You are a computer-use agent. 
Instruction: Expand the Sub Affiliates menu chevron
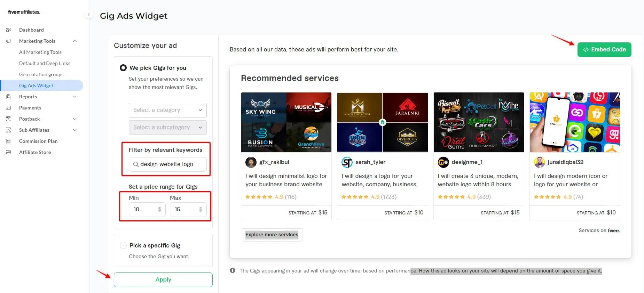coord(75,130)
